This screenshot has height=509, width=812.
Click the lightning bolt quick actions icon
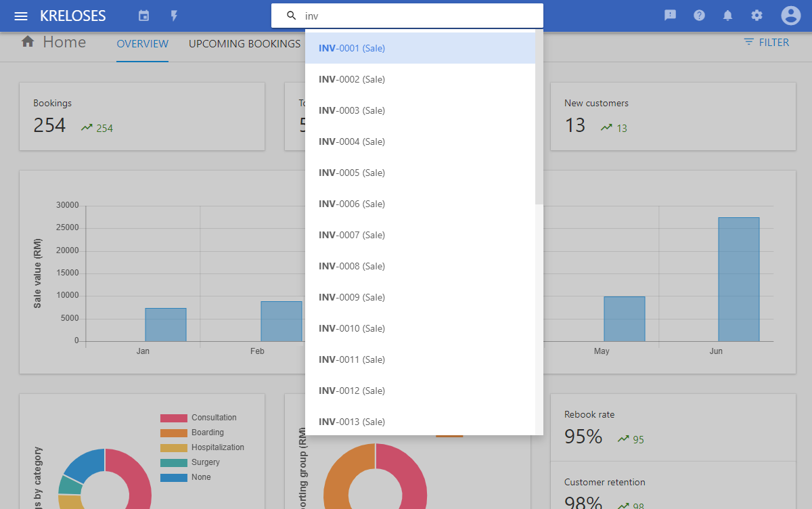[x=174, y=16]
